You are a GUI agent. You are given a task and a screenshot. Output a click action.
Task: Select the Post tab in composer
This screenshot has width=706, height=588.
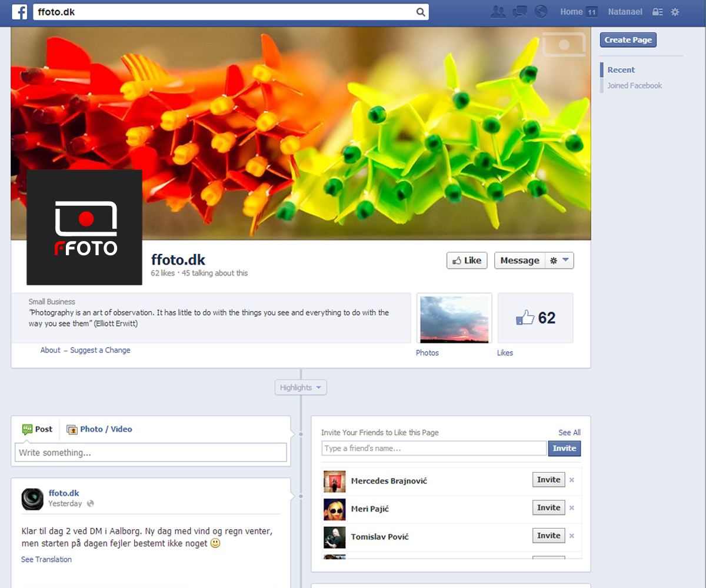tap(37, 429)
